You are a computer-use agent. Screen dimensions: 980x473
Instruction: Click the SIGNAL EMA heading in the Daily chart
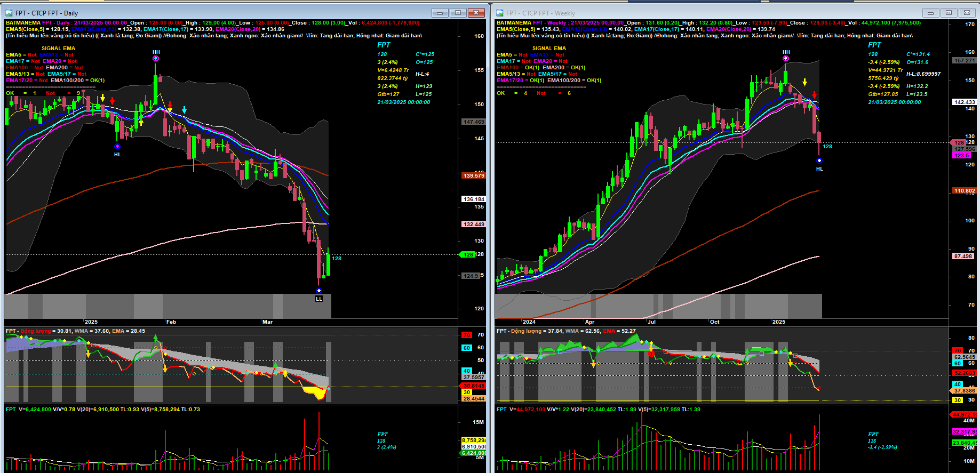click(x=59, y=48)
